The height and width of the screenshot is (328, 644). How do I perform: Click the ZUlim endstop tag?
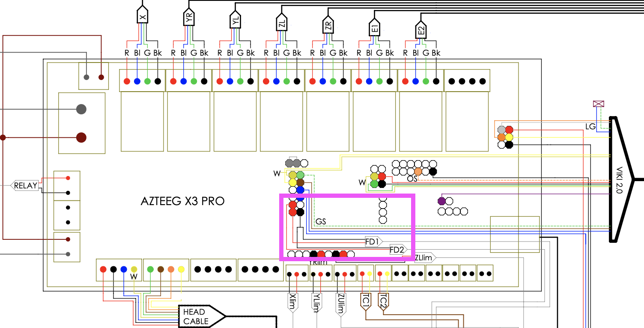point(340,304)
